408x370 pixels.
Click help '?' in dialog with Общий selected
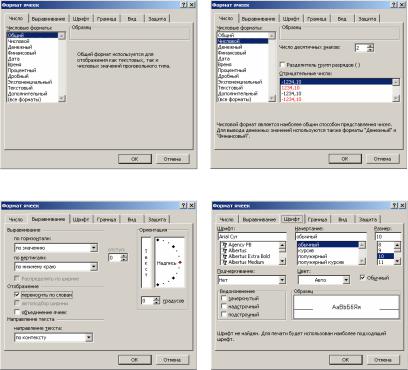(x=184, y=5)
